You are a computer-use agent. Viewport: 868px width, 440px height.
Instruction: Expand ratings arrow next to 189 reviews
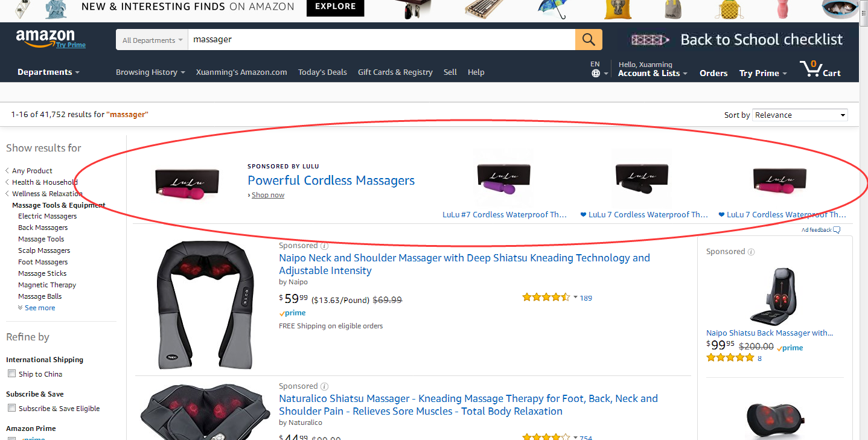coord(575,297)
